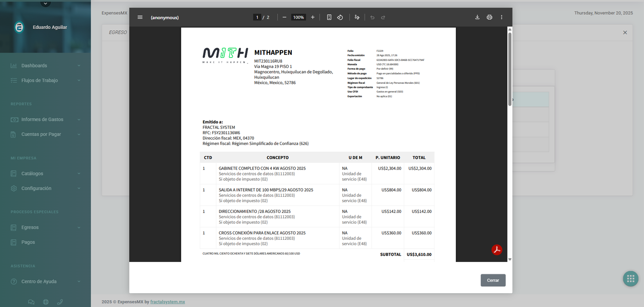Click the globe icon in sidebar footer

[46, 302]
